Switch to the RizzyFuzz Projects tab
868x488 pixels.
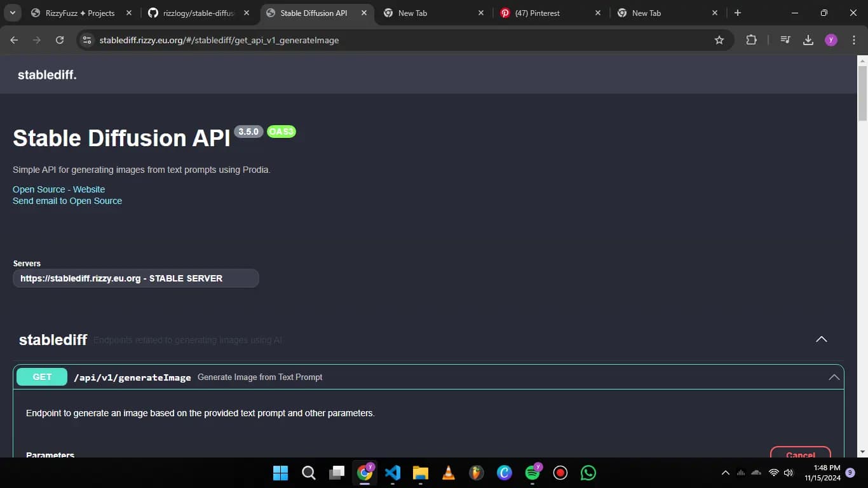[x=80, y=13]
